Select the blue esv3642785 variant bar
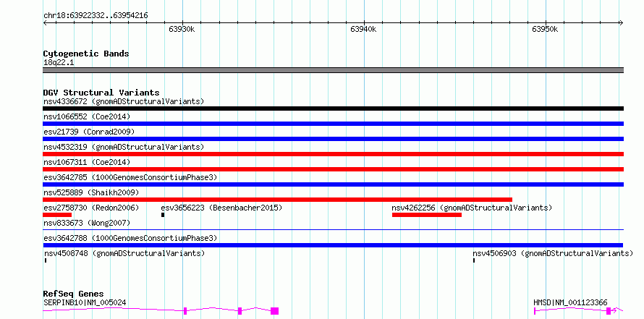Screen dimensions: 644x319 pyautogui.click(x=333, y=184)
